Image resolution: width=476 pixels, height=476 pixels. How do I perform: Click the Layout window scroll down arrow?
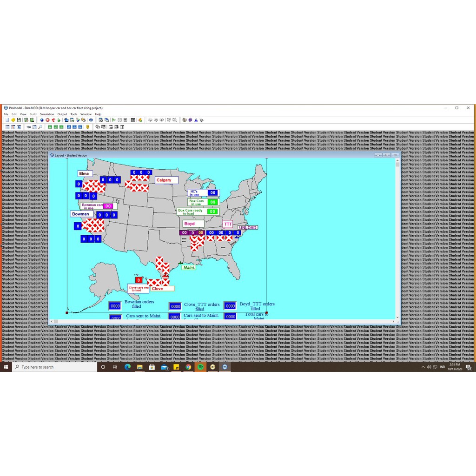pos(397,317)
